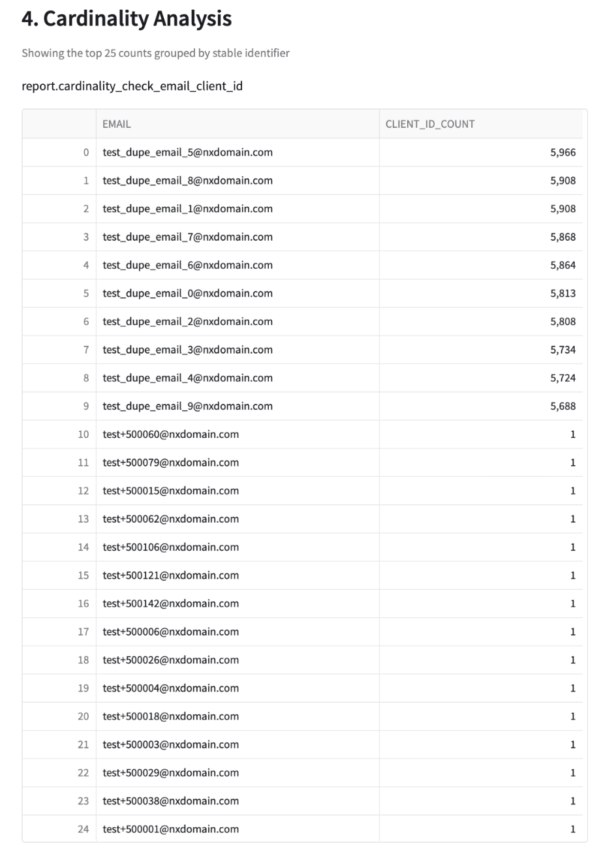Select the test+500029@nxdomain.com cell

[x=171, y=772]
